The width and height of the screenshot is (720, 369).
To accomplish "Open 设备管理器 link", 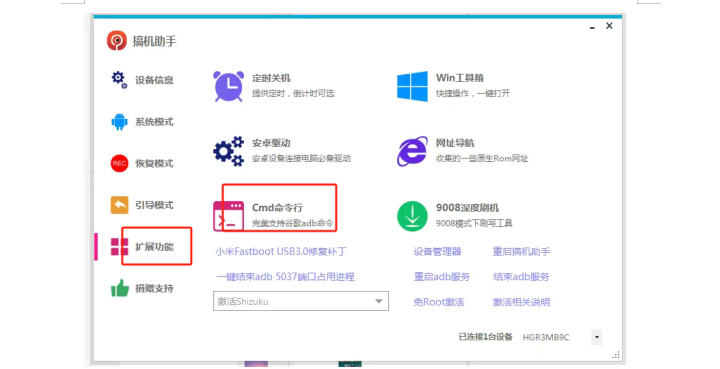I will point(437,252).
